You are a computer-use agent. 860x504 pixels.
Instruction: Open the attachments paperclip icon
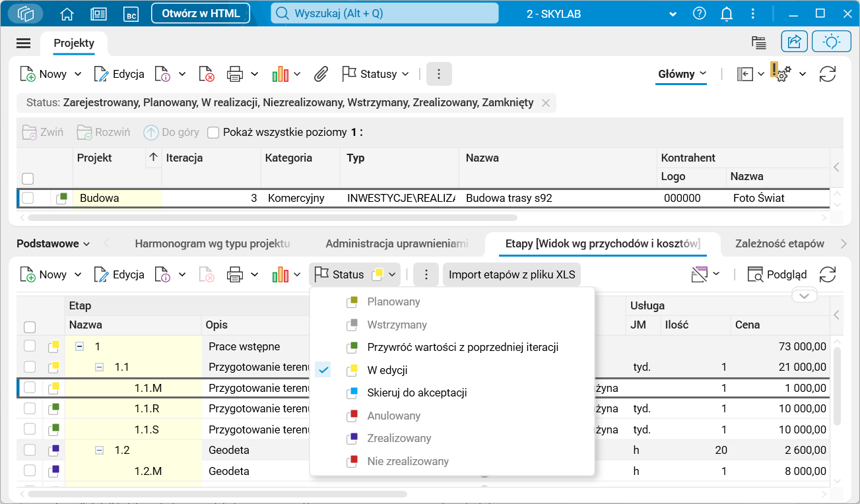321,74
